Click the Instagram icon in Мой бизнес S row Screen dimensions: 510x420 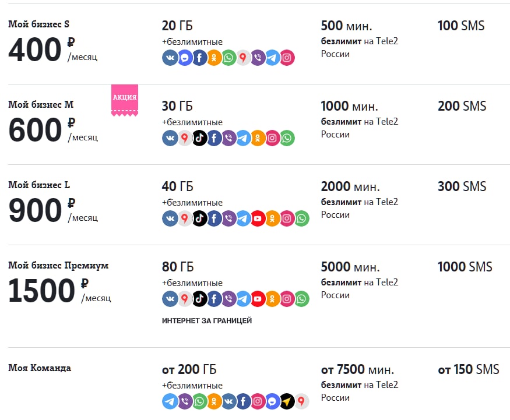287,58
